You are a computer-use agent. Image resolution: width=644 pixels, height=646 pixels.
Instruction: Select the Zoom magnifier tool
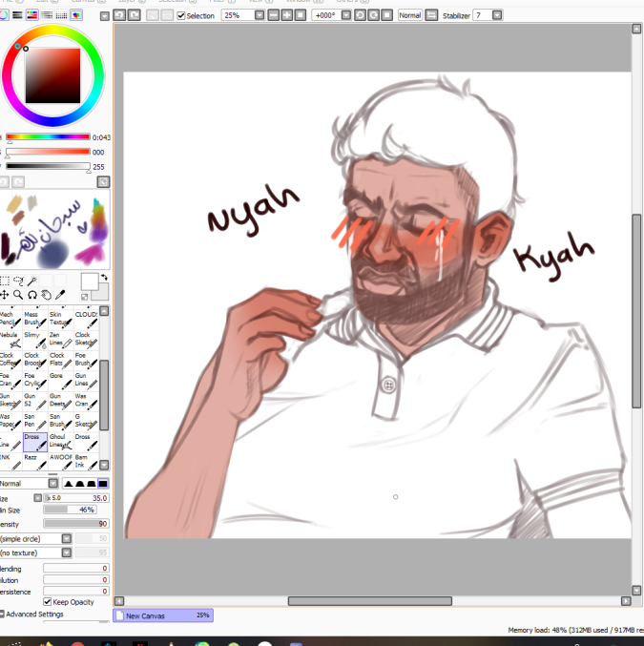[x=18, y=295]
